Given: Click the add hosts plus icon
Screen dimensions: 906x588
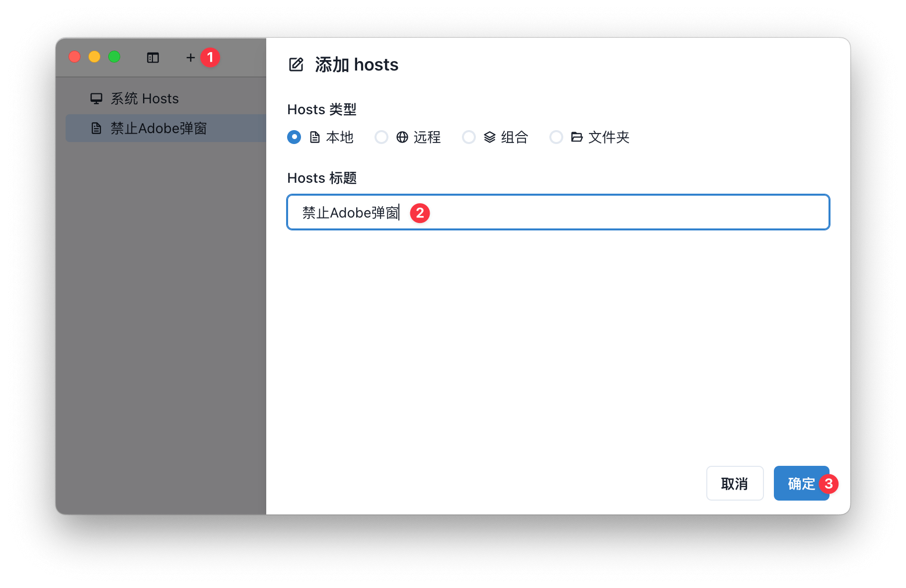Looking at the screenshot, I should [191, 58].
